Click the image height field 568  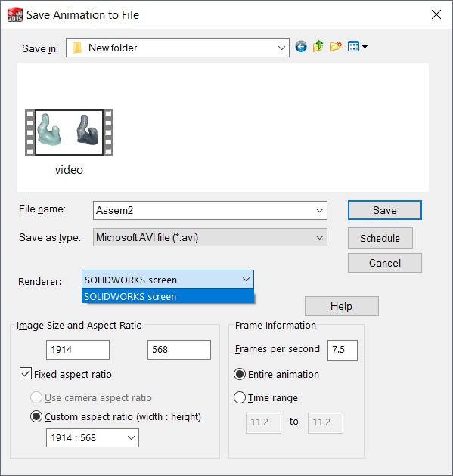pyautogui.click(x=179, y=349)
